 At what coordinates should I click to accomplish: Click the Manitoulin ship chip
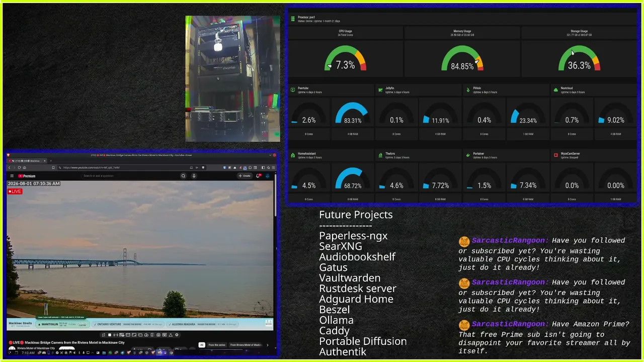click(62, 324)
